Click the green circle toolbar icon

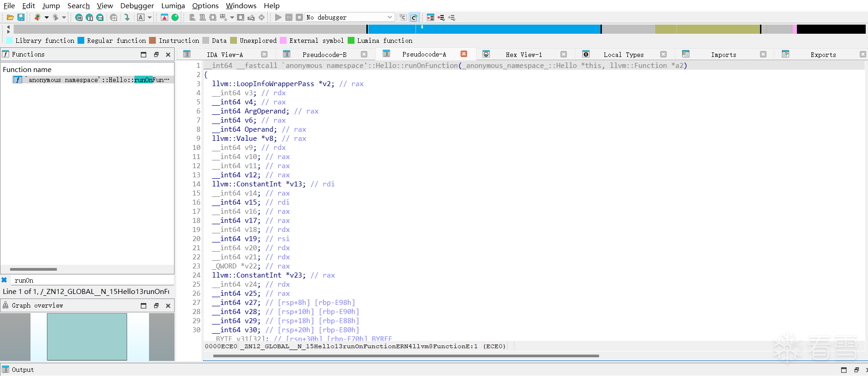tap(175, 17)
